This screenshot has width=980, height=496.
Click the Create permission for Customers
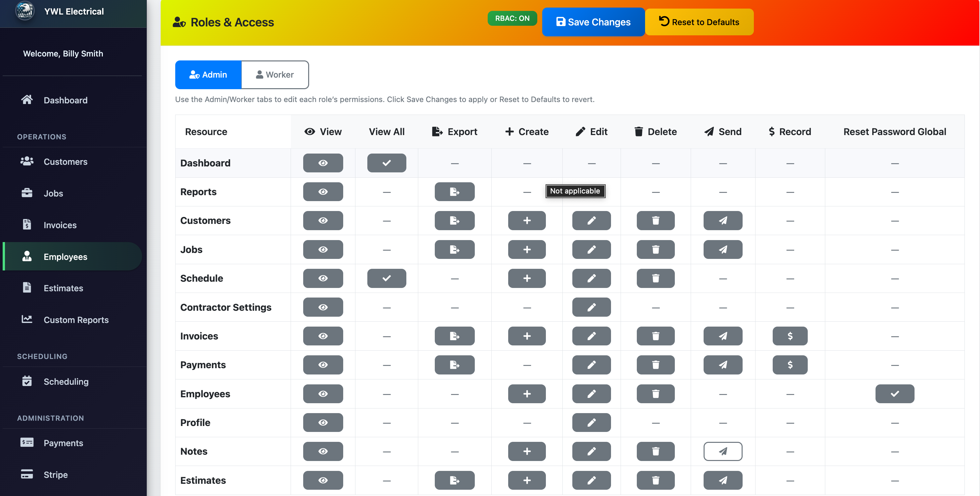(526, 221)
